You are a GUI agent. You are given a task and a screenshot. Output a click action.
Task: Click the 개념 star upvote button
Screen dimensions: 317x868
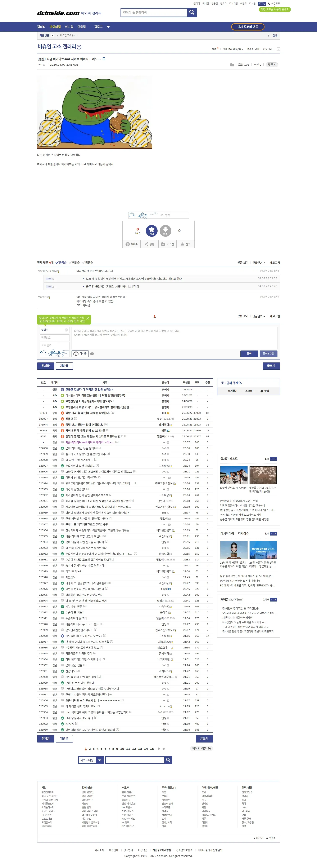point(151,231)
